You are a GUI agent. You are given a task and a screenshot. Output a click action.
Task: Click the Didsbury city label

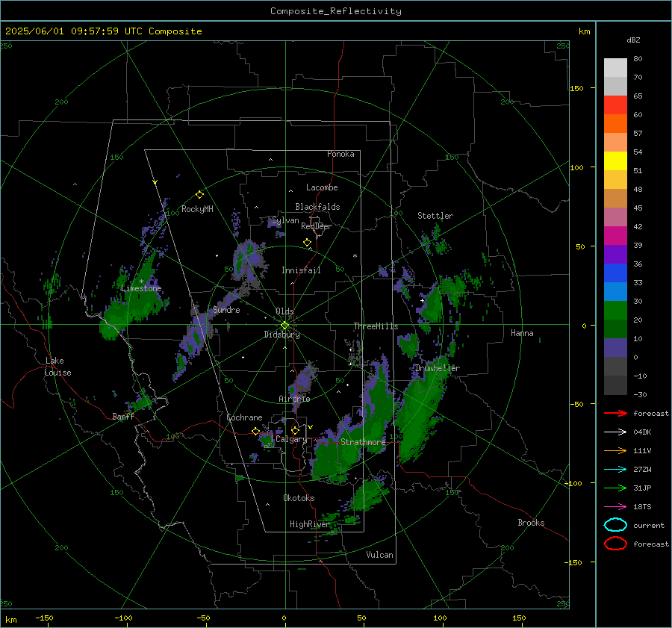(281, 335)
